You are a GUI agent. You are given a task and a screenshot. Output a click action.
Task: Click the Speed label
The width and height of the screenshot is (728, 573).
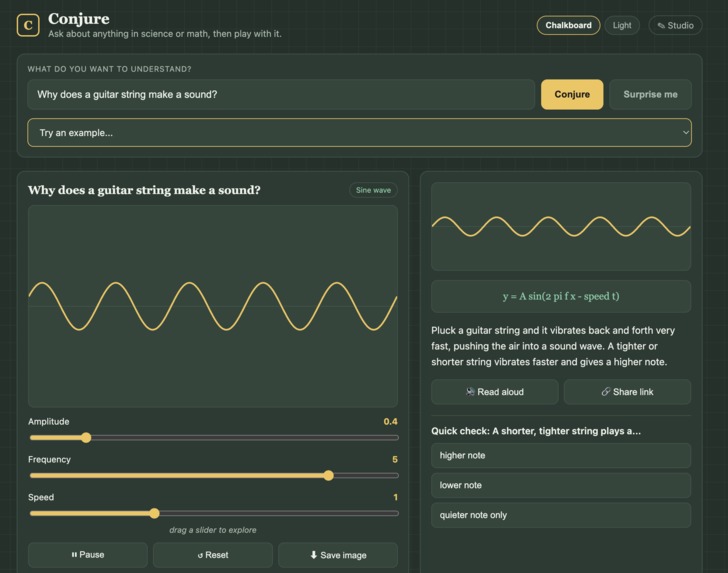[x=41, y=497]
